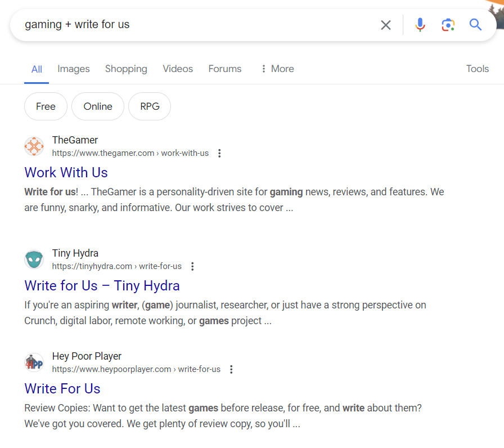Expand the More search categories menu
The width and height of the screenshot is (504, 448).
click(x=277, y=68)
